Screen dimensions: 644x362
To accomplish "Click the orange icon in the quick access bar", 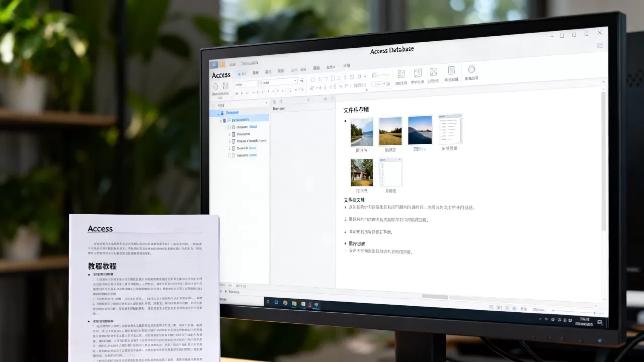I will pos(222,64).
